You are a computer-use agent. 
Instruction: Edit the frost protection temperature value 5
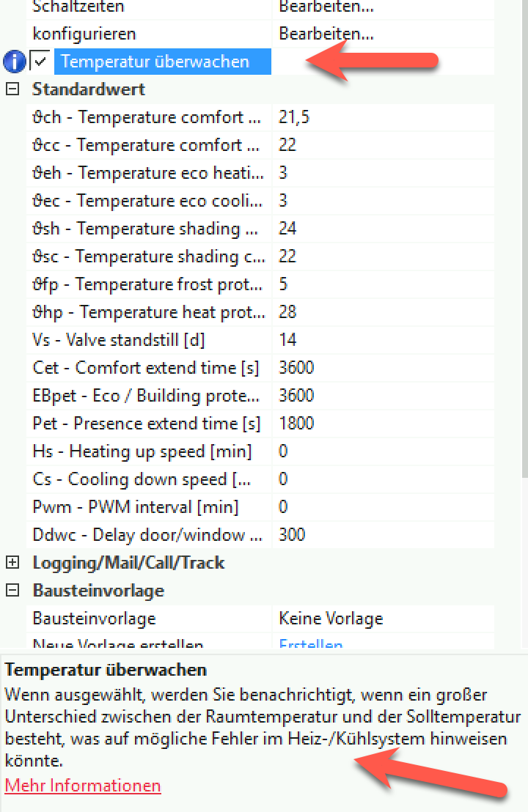click(x=284, y=284)
